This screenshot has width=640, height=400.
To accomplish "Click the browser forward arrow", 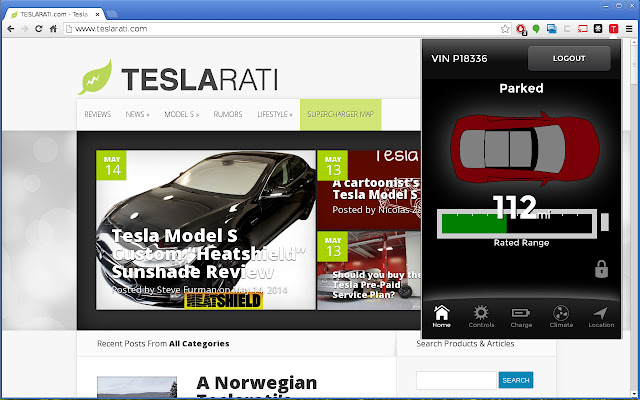I will [25, 29].
